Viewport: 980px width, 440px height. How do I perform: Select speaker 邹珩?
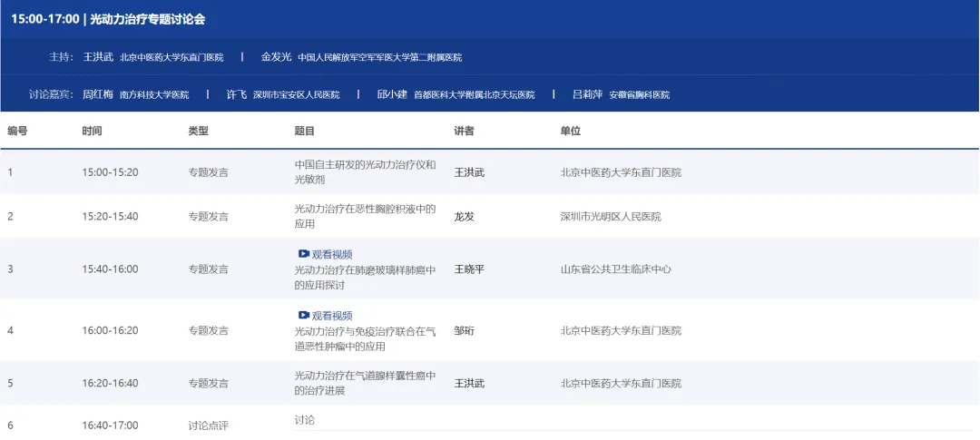464,330
